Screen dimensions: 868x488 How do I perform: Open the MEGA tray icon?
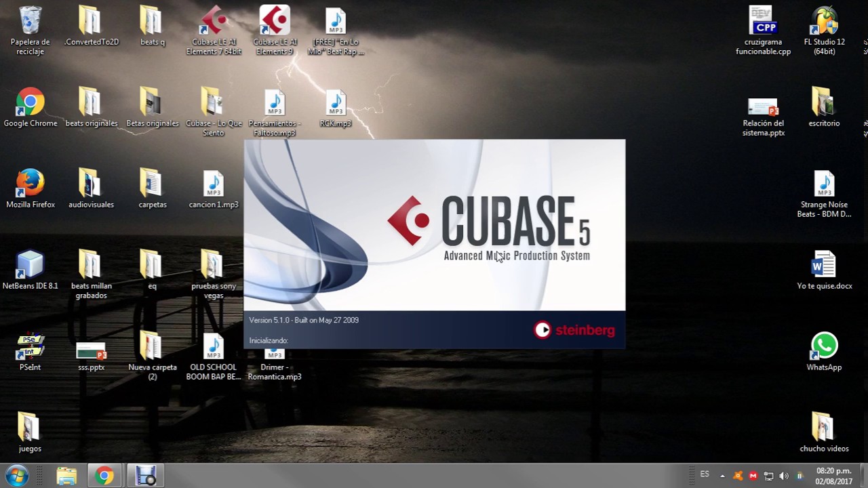pos(753,476)
